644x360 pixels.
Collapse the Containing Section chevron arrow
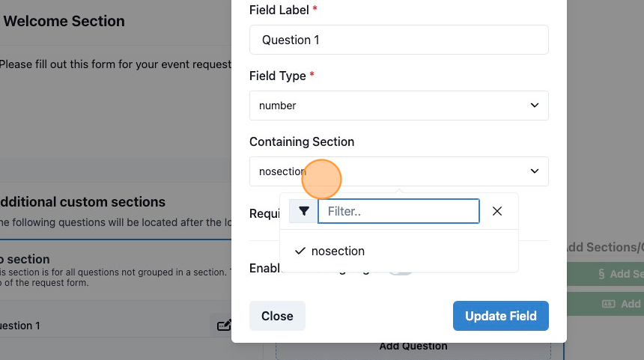pyautogui.click(x=535, y=171)
